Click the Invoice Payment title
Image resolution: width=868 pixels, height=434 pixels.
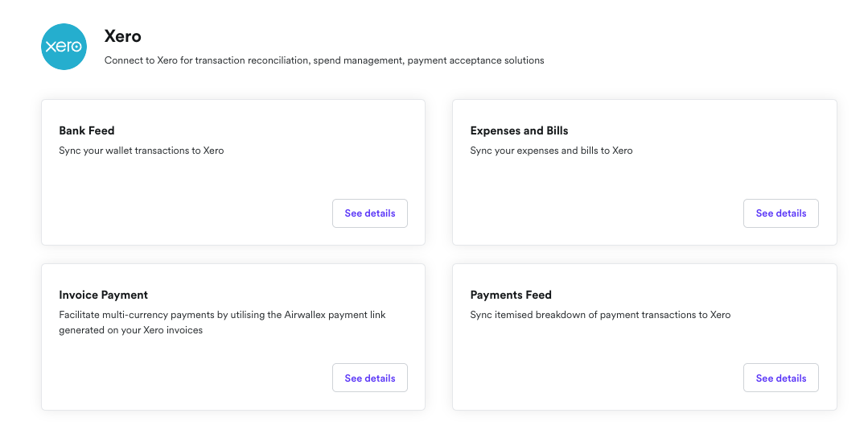click(x=103, y=295)
